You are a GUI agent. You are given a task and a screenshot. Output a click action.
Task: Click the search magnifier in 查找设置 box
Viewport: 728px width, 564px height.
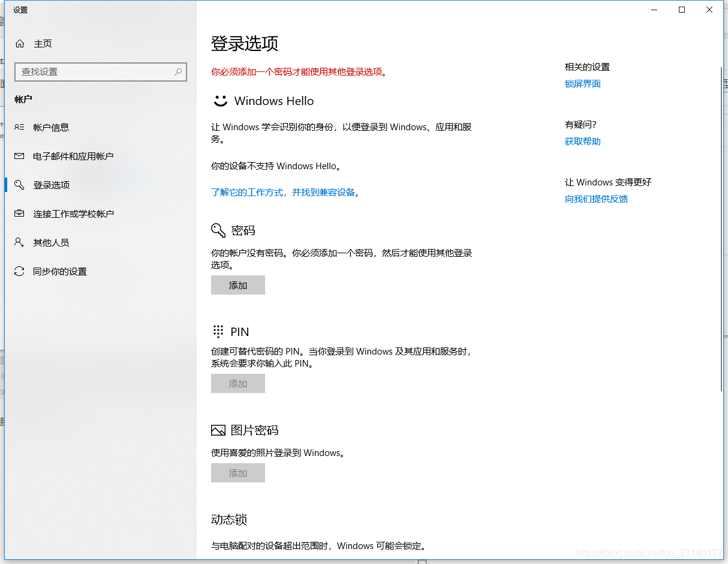(178, 72)
